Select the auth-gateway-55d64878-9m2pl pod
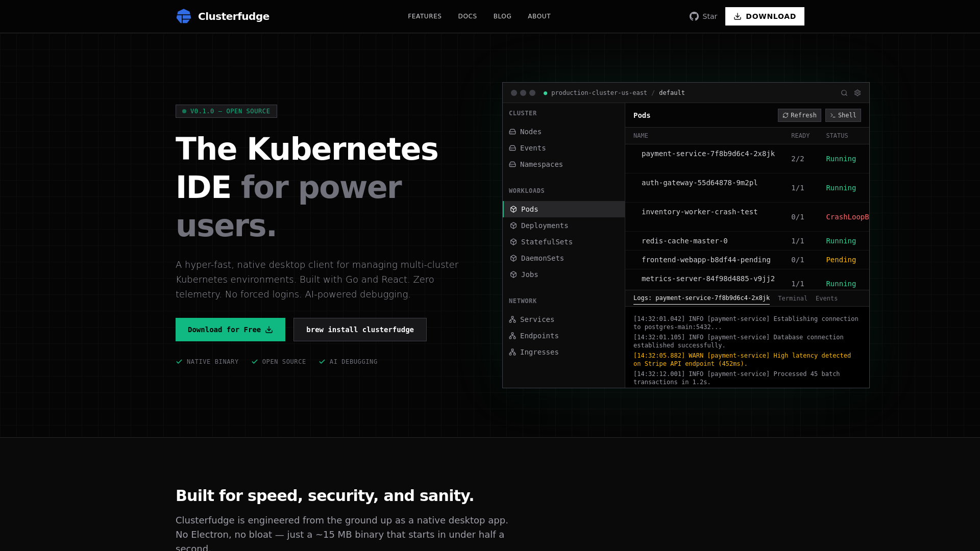This screenshot has height=551, width=980. point(747,188)
